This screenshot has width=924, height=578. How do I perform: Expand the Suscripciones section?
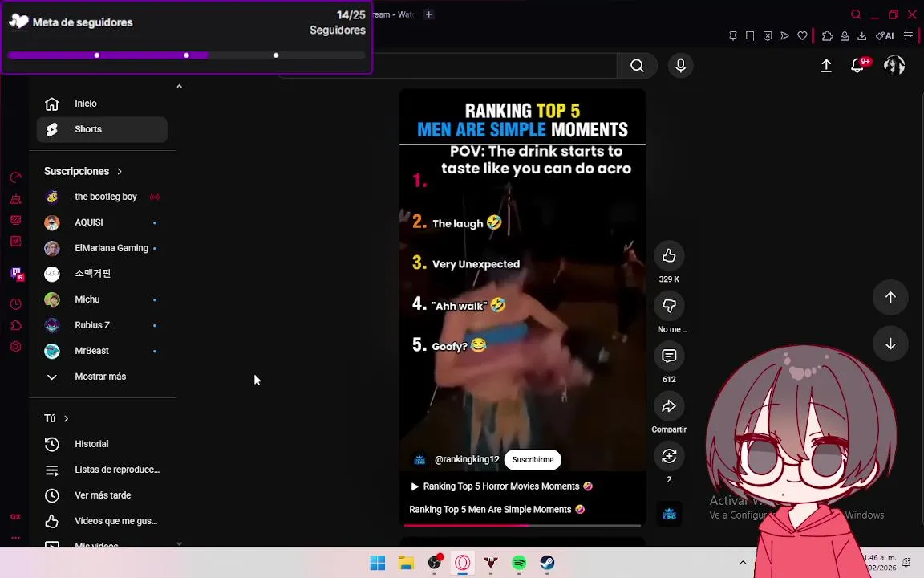pyautogui.click(x=83, y=171)
